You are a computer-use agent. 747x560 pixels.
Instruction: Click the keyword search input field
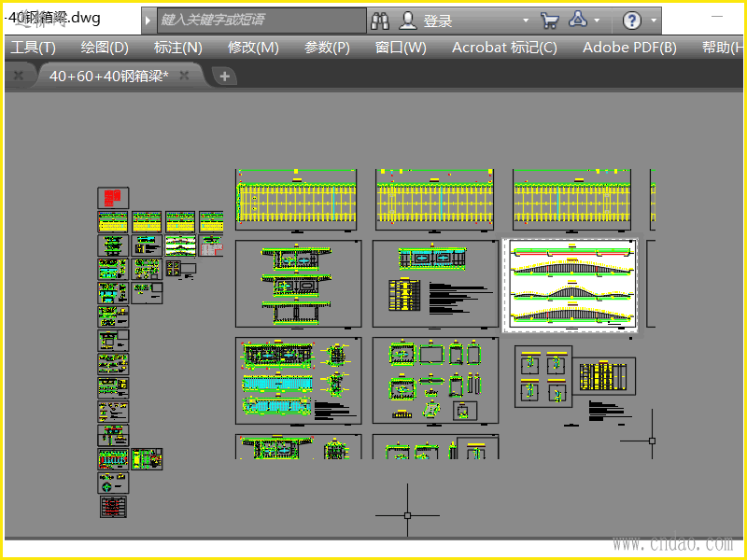click(261, 21)
